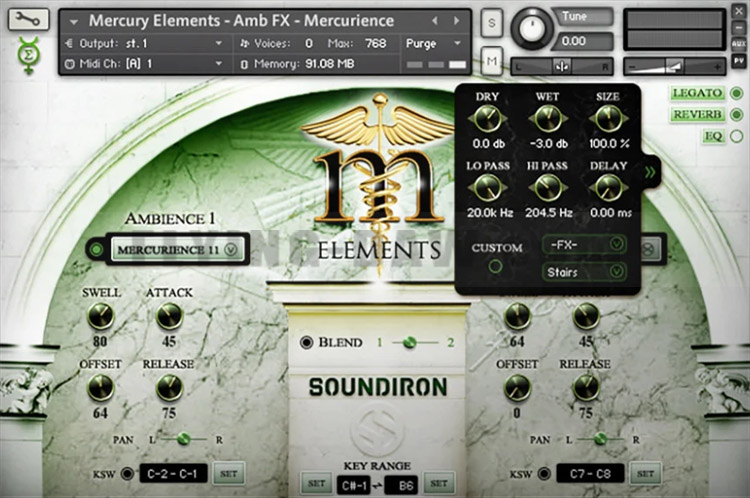Viewport: 750px width, 498px height.
Task: Adjust the Blend 1-2 slider
Action: point(415,343)
